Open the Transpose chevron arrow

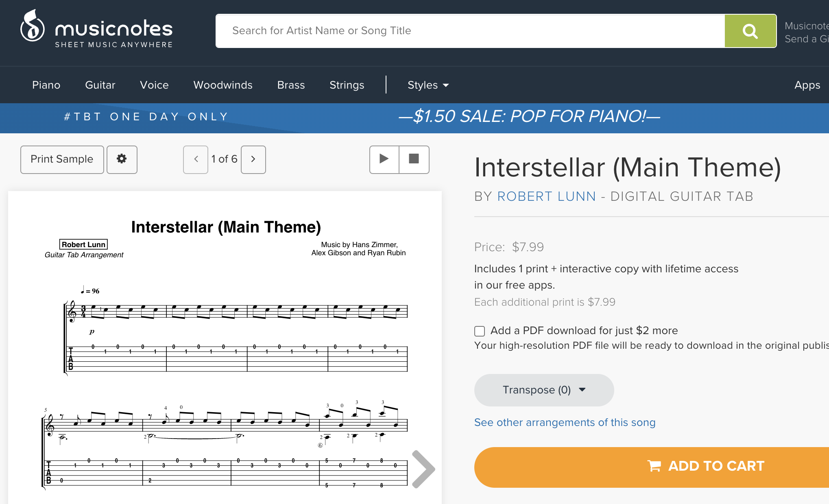coord(582,389)
